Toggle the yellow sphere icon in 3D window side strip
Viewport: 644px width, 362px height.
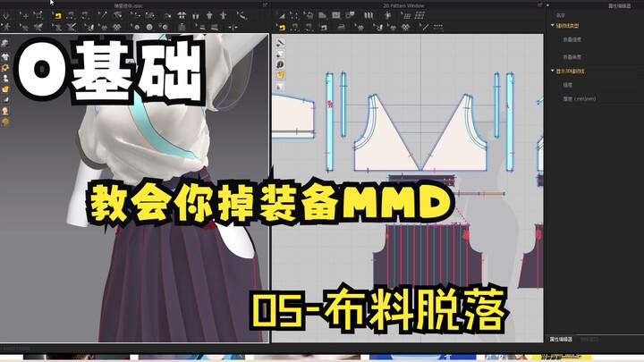5,122
